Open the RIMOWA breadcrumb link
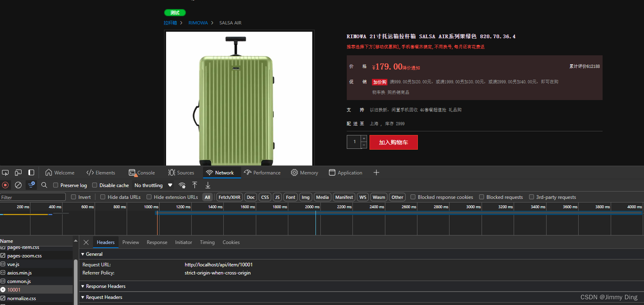The height and width of the screenshot is (305, 644). (x=198, y=23)
